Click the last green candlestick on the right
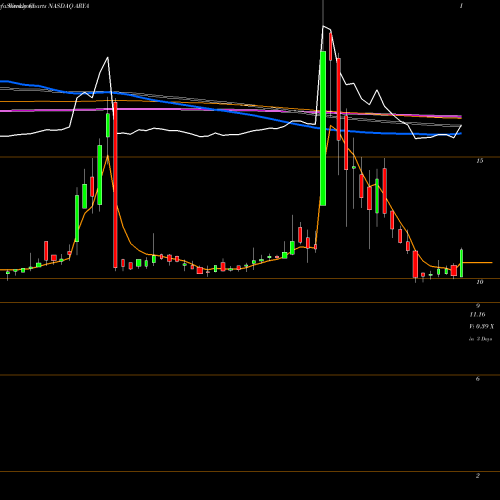 click(x=462, y=263)
